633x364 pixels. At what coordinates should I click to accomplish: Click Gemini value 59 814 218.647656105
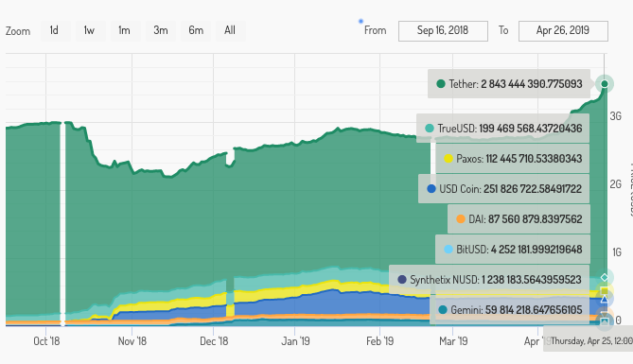click(534, 310)
